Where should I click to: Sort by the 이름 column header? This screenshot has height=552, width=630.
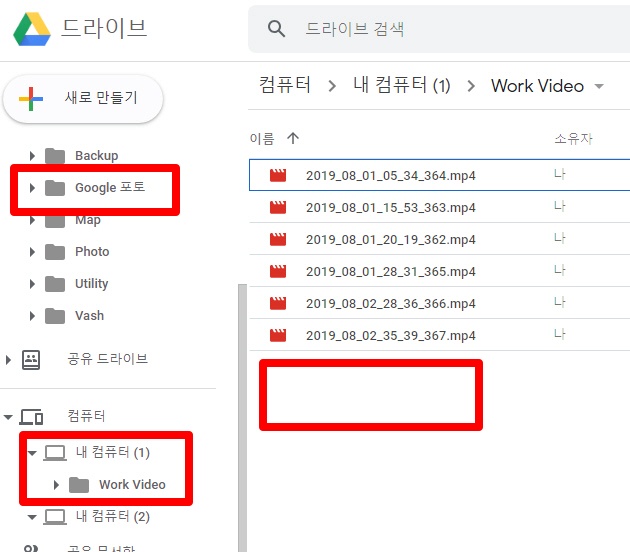pyautogui.click(x=262, y=139)
